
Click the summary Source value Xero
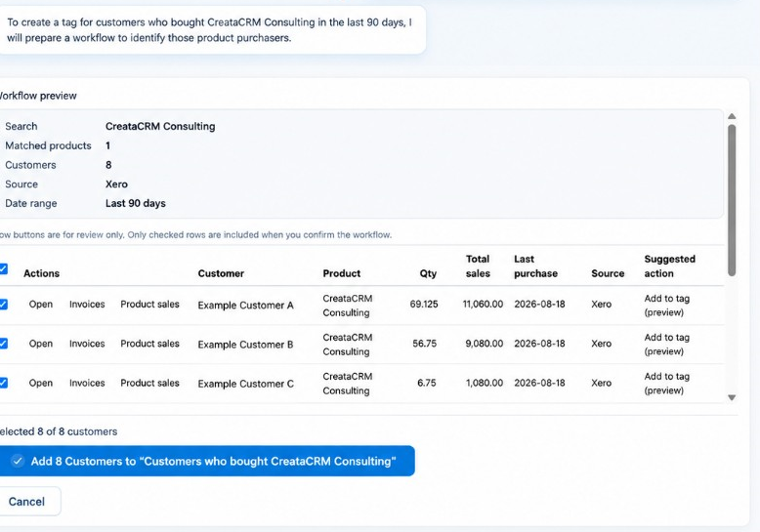116,184
